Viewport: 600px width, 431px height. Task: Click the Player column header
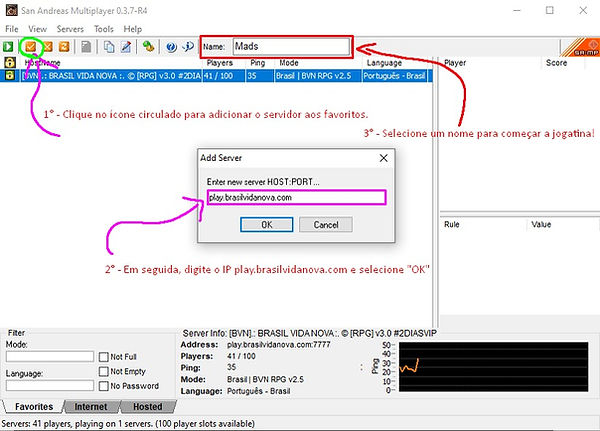click(x=491, y=63)
